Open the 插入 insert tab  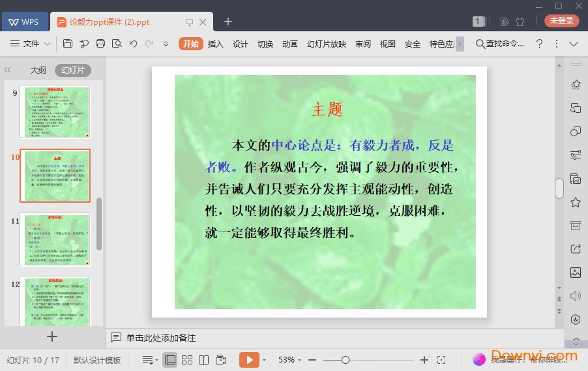[x=215, y=44]
